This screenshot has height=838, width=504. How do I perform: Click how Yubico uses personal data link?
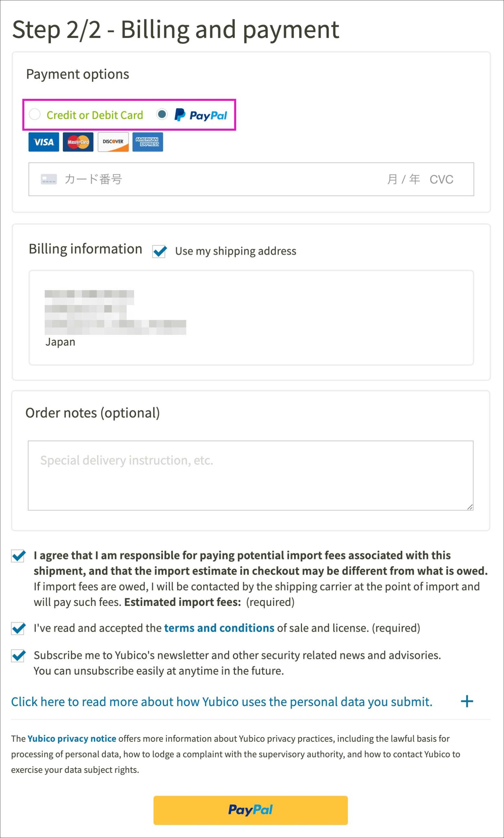point(221,702)
